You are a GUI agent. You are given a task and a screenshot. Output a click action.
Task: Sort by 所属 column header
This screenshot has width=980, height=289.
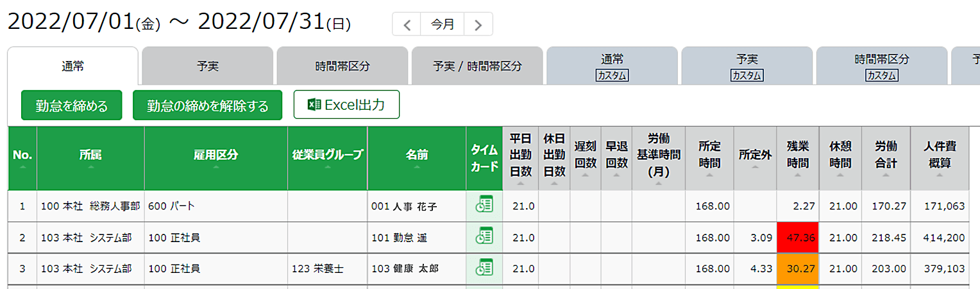pos(90,158)
